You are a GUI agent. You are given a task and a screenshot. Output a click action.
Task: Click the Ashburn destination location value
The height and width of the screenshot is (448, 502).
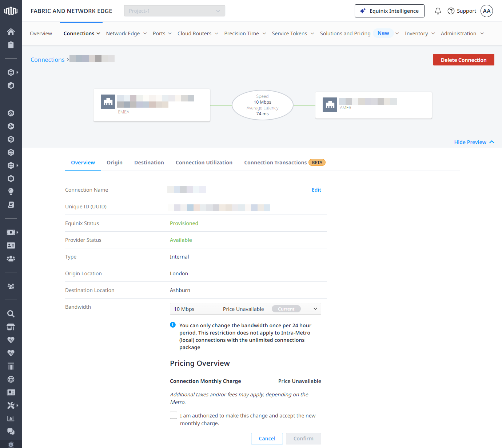point(180,290)
